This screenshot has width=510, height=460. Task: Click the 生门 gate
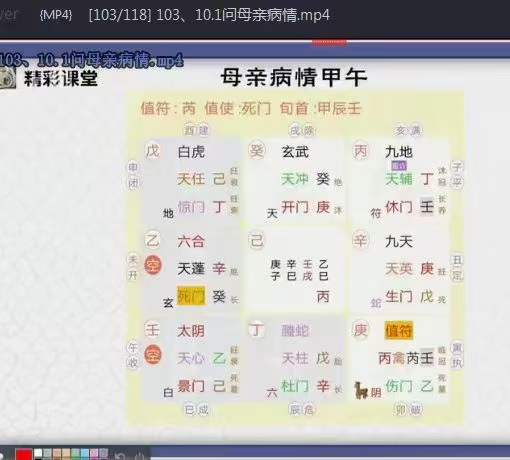pyautogui.click(x=399, y=297)
